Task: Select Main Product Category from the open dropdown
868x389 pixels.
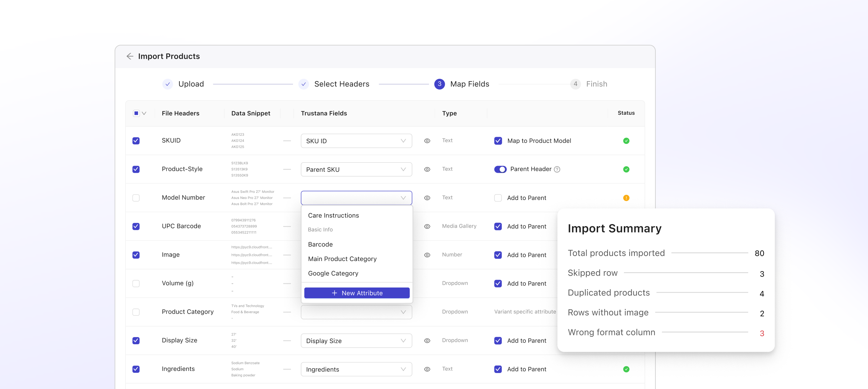Action: coord(342,259)
